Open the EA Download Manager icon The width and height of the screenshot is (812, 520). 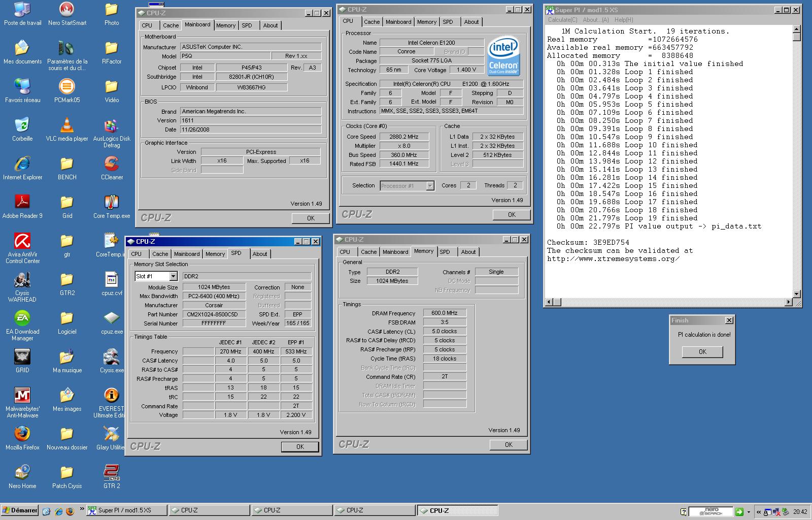22,326
